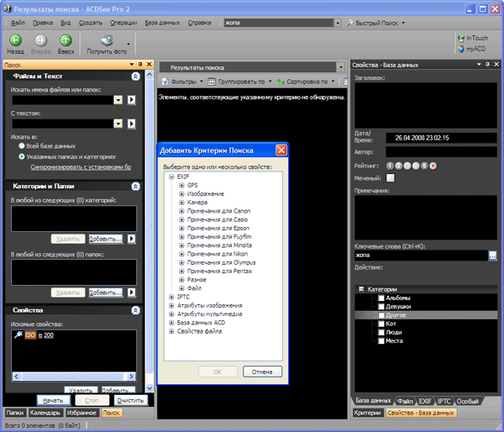Check the Места category

[x=381, y=341]
